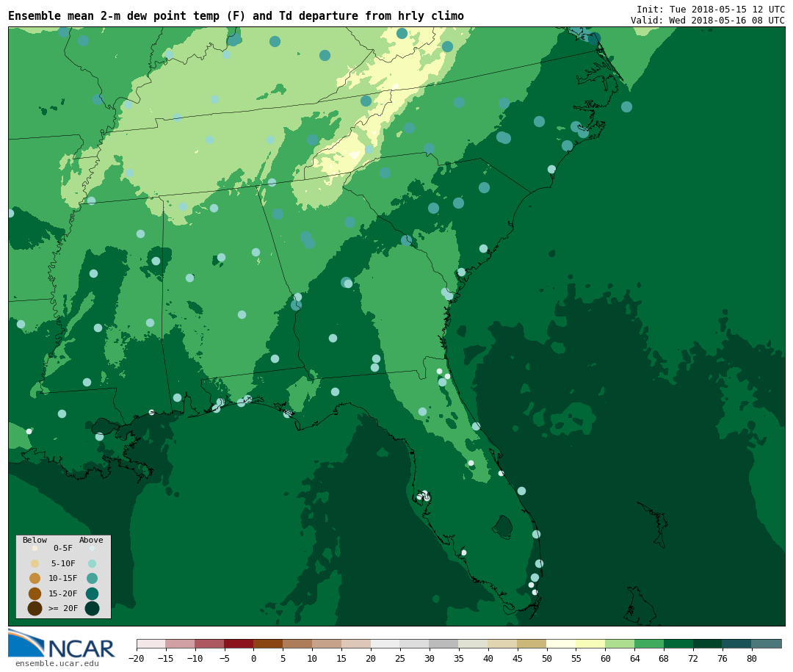Select the Above 5-10F legend circle
This screenshot has width=793, height=672.
(92, 564)
